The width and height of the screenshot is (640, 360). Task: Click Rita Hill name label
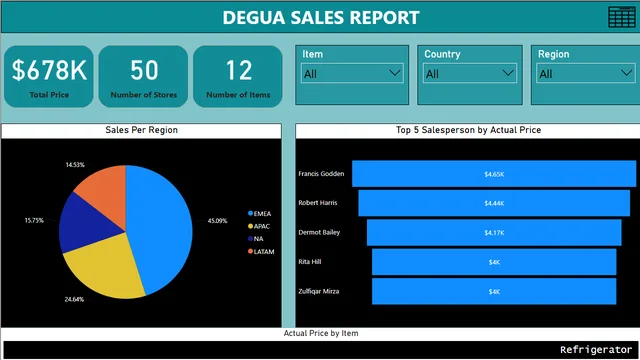[x=309, y=262]
